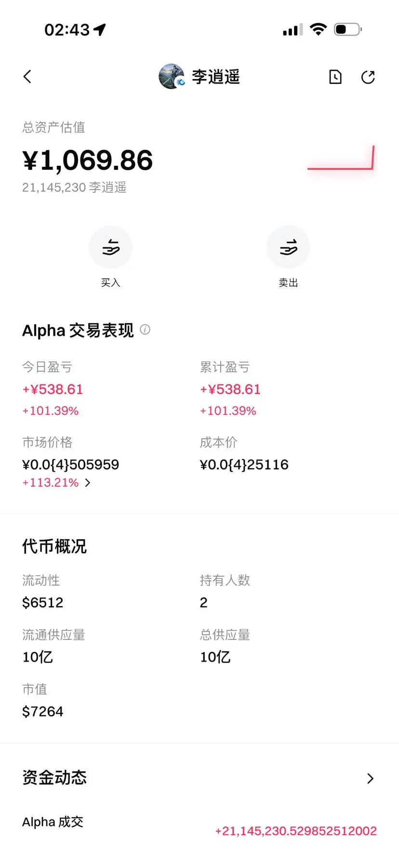Tap the market price ¥0.0{4}505959

pos(71,464)
